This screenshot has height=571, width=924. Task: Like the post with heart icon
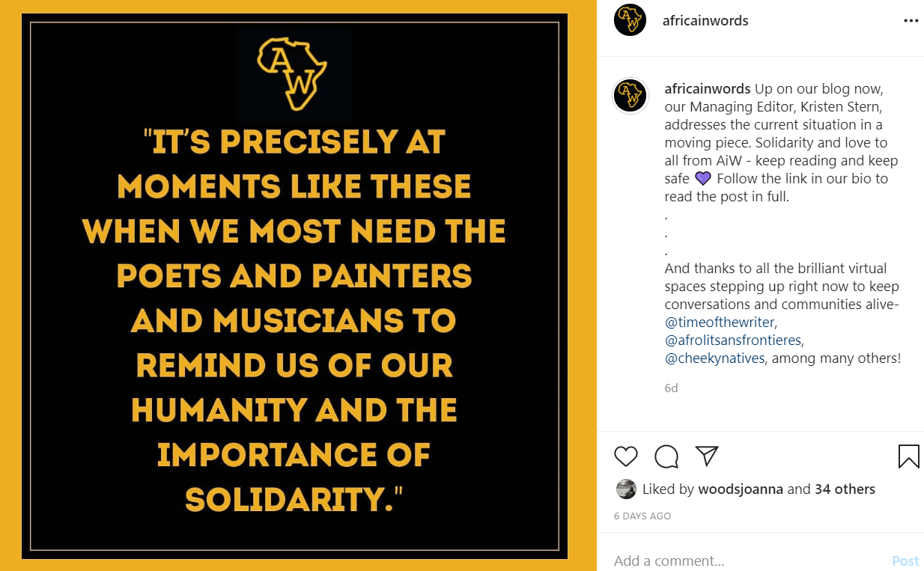coord(625,456)
